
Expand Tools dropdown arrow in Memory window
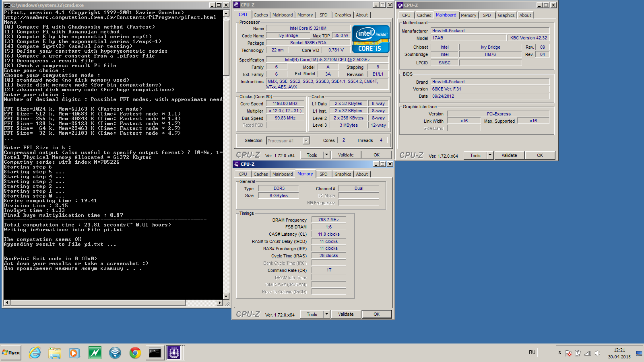click(327, 314)
